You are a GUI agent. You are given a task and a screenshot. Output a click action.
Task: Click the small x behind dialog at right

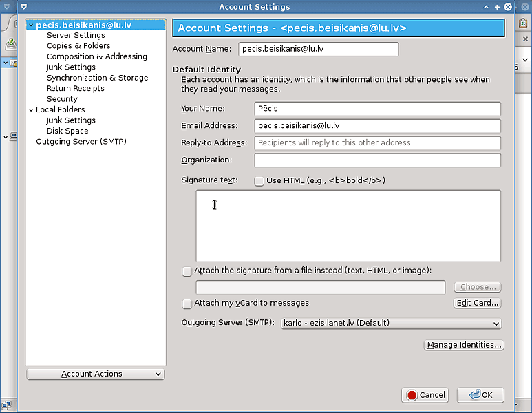click(525, 39)
